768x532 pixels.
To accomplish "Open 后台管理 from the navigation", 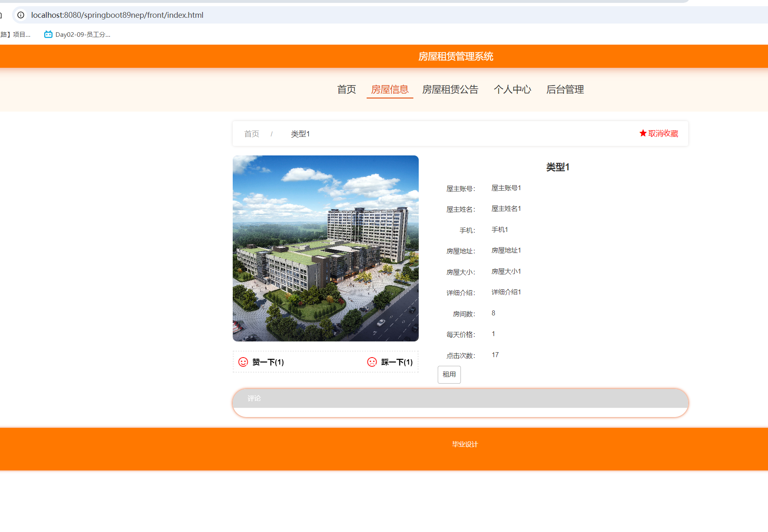I will tap(565, 89).
